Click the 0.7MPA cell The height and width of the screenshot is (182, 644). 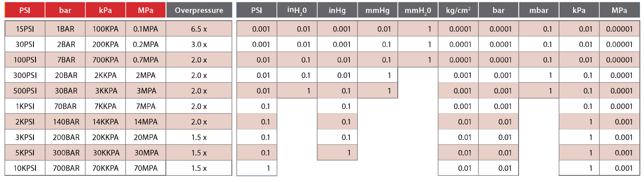pos(146,60)
